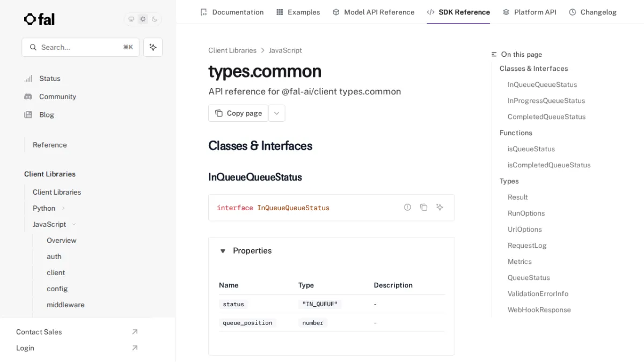Open the Copy page options dropdown
The image size is (644, 362).
277,113
